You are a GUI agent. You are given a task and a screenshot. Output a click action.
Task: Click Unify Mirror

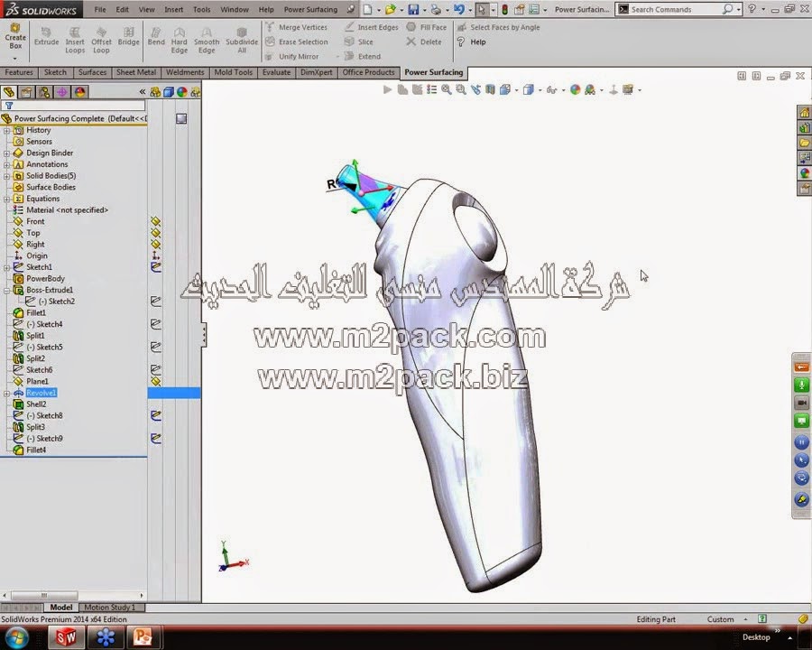coord(292,56)
